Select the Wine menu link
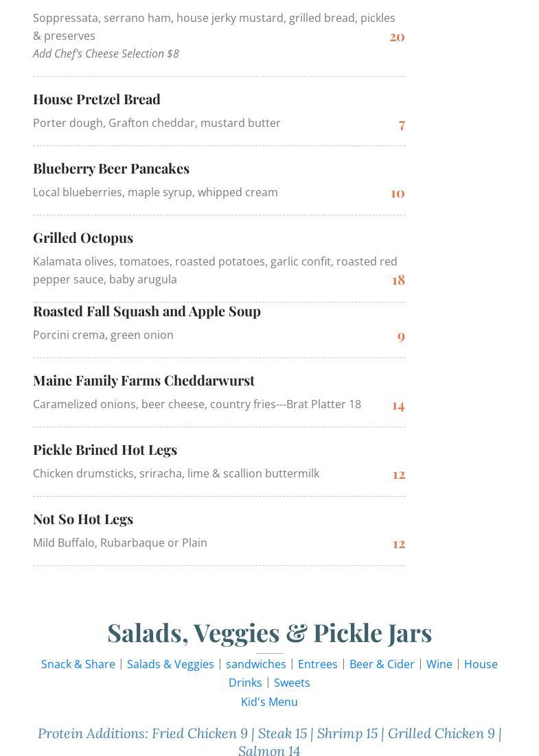 point(439,664)
